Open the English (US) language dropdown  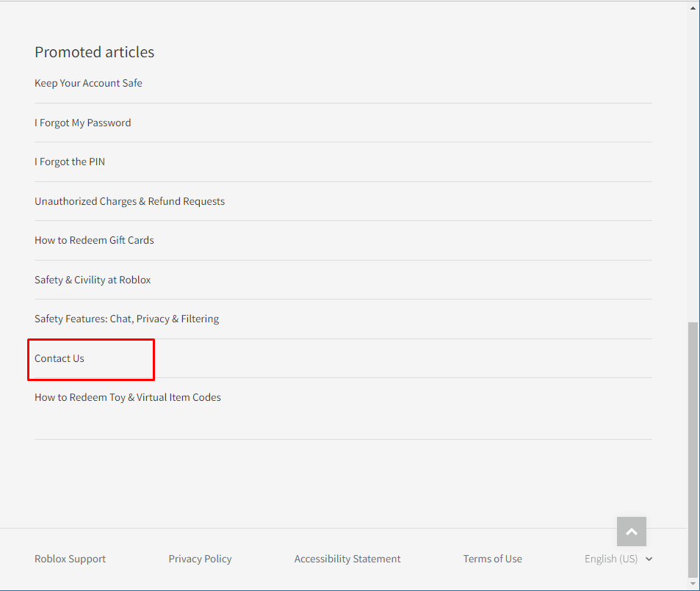pyautogui.click(x=618, y=559)
